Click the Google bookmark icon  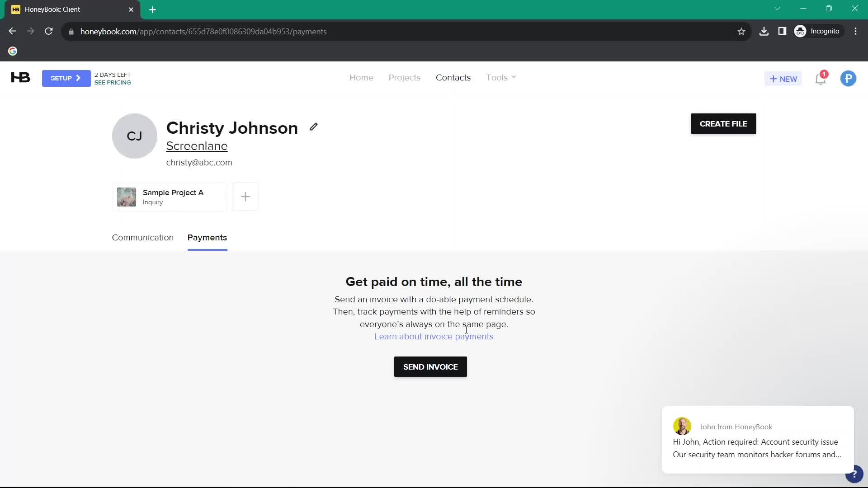click(x=13, y=51)
